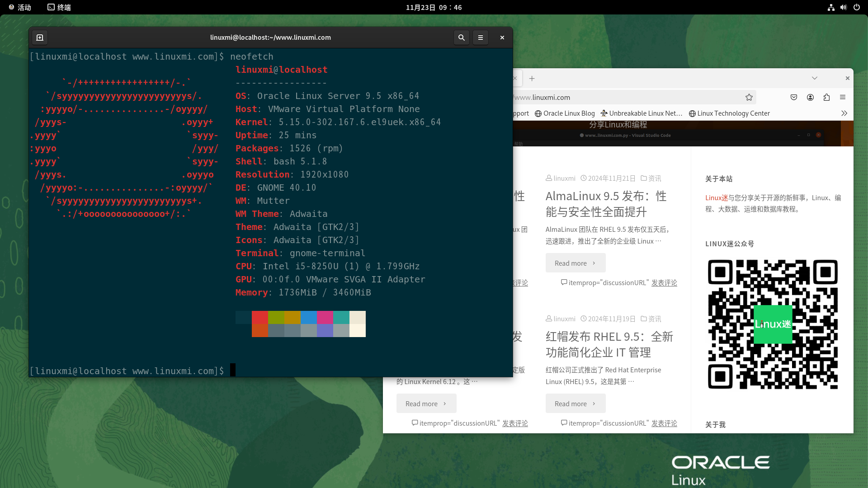Open the Unbreakable Linux Network bookmark
Viewport: 868px width, 488px height.
tap(642, 113)
